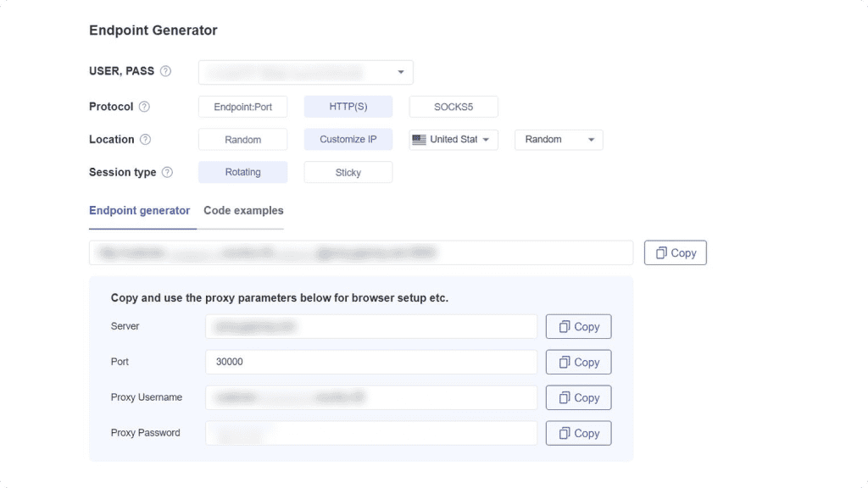Copy the full endpoint string
Screen dimensions: 868x488
[x=675, y=252]
